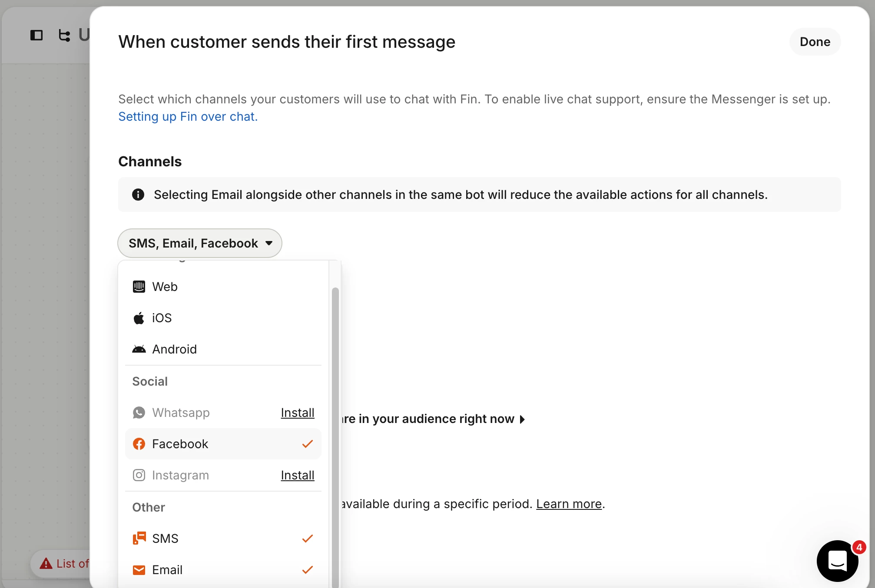Image resolution: width=875 pixels, height=588 pixels.
Task: Click the Web messenger icon
Action: tap(139, 287)
